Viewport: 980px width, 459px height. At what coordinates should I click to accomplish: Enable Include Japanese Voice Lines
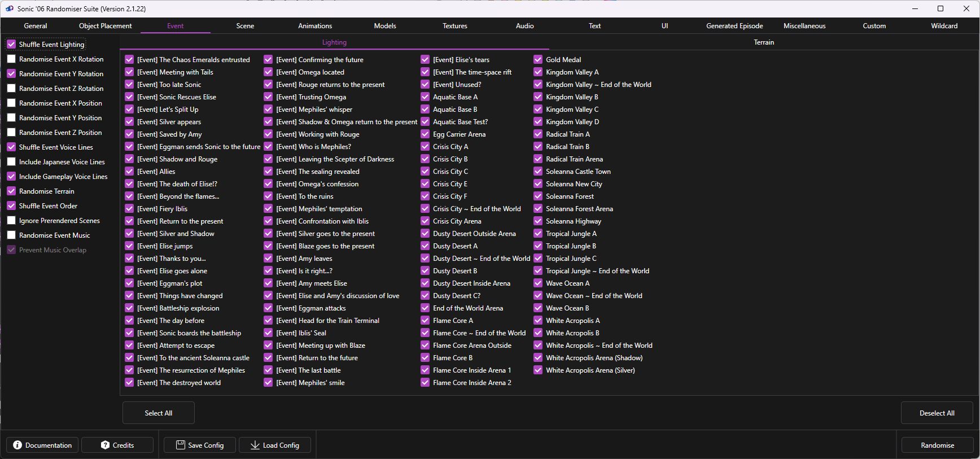point(11,161)
